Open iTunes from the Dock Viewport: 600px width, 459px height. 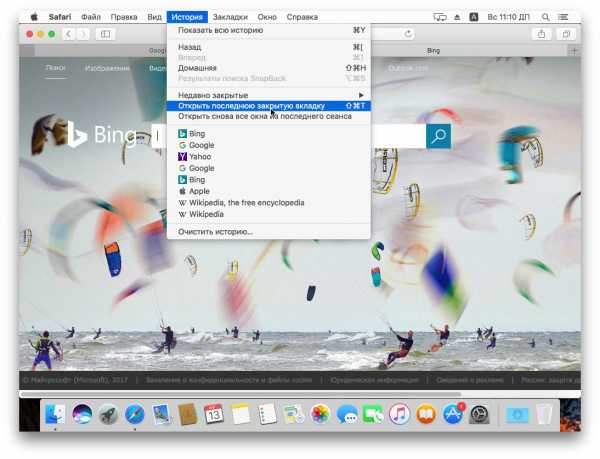pos(399,414)
